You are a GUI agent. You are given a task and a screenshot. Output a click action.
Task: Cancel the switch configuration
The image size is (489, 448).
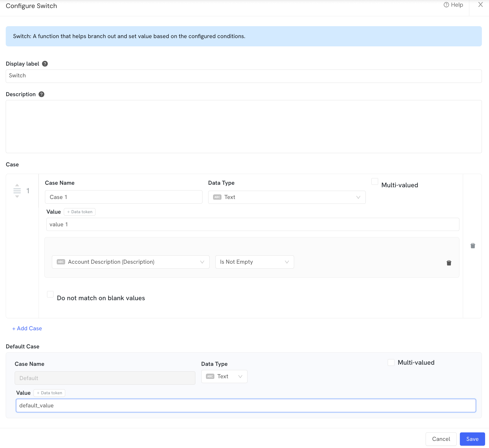441,439
